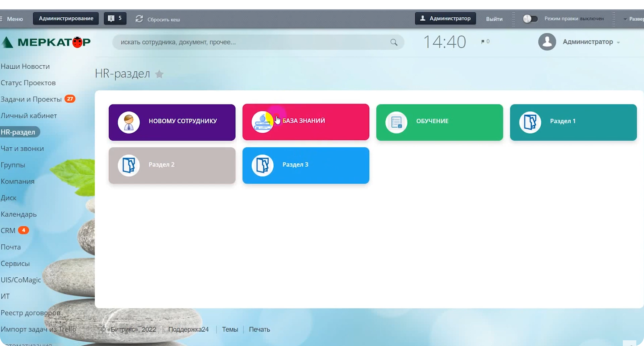The height and width of the screenshot is (346, 644).
Task: Open the Поддержка24 footer link
Action: coord(188,329)
